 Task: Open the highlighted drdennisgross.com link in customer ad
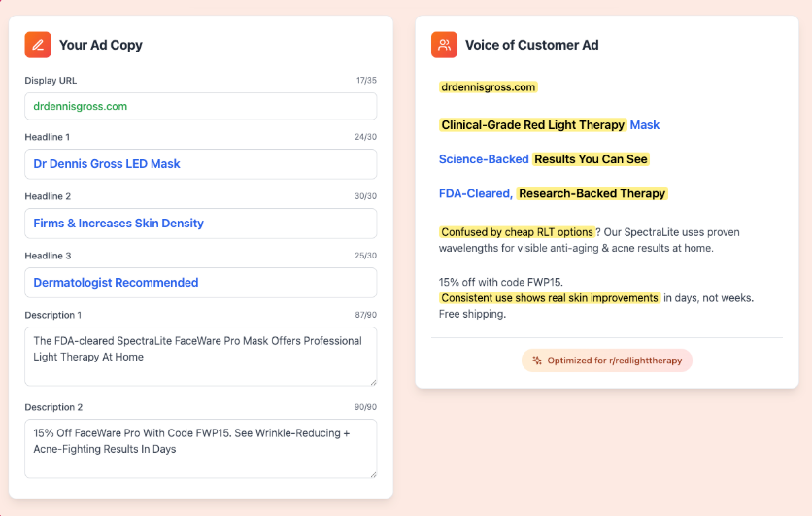tap(489, 87)
